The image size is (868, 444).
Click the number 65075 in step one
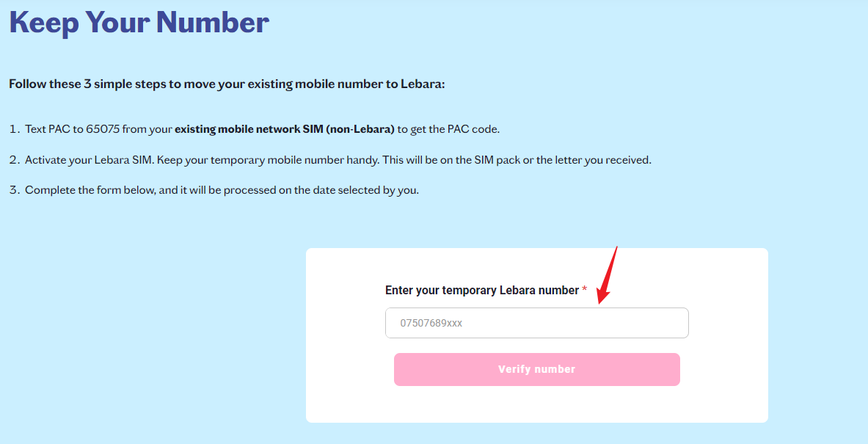[103, 129]
